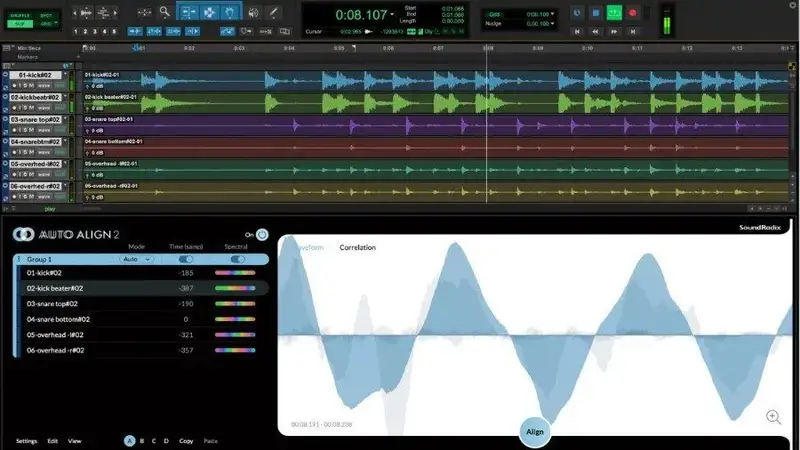The height and width of the screenshot is (450, 800).
Task: Enable Slip edit mode
Action: [x=20, y=24]
